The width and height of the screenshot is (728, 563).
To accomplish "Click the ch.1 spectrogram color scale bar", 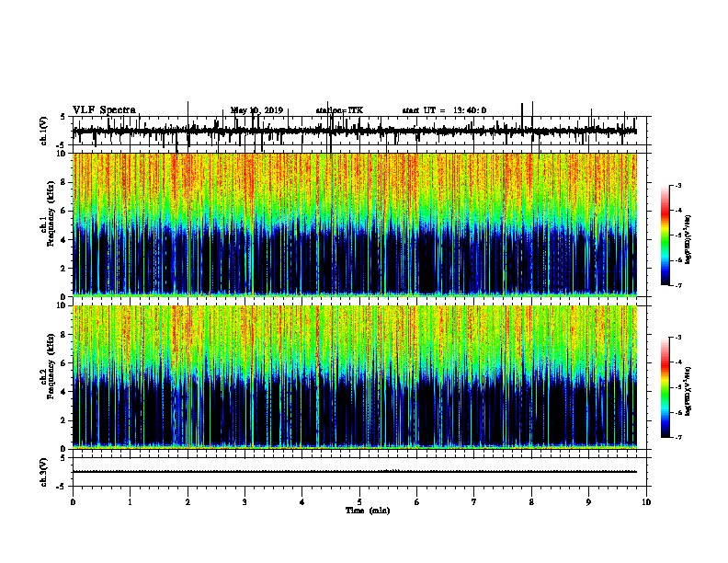I will pos(665,236).
